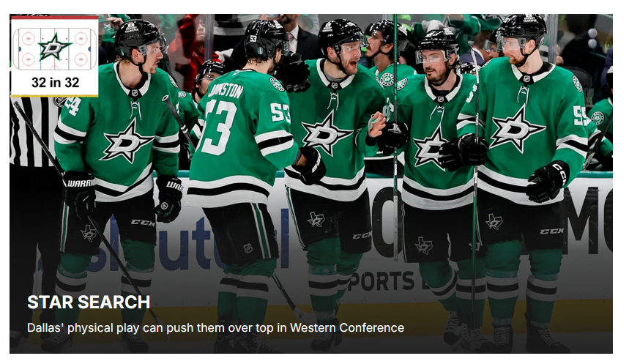The width and height of the screenshot is (629, 364).
Task: Click Stars crest on the leftmost player's jersey
Action: [x=126, y=141]
